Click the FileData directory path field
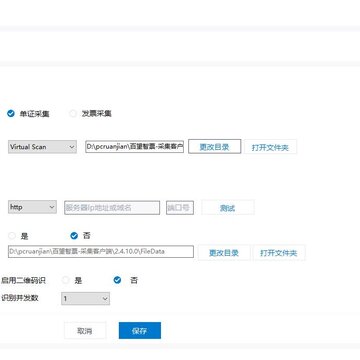 101,252
